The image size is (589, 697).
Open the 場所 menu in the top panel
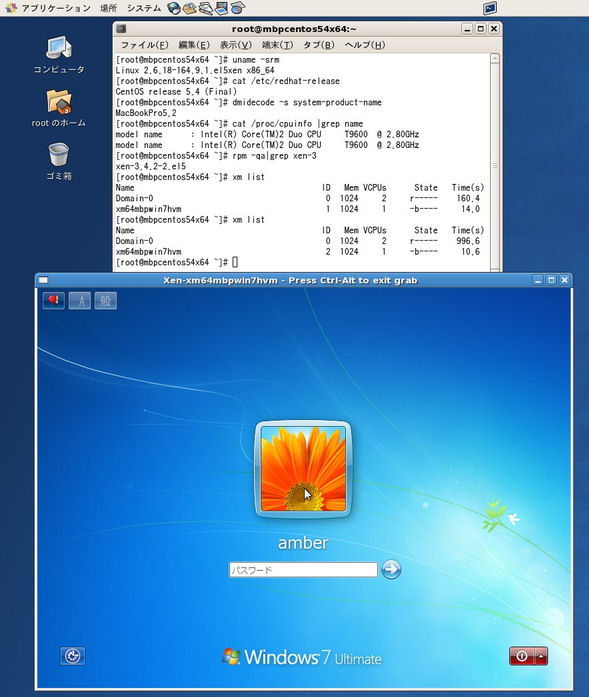(108, 8)
